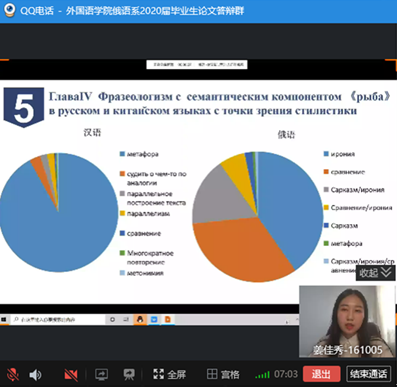The height and width of the screenshot is (387, 397).
Task: Collapse video thumbnails with 收起
Action: pyautogui.click(x=375, y=273)
